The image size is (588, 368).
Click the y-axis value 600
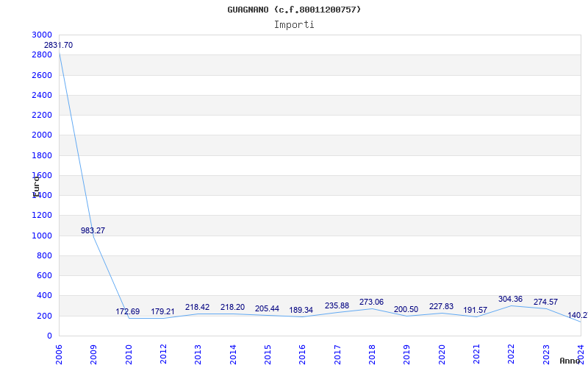(x=44, y=275)
